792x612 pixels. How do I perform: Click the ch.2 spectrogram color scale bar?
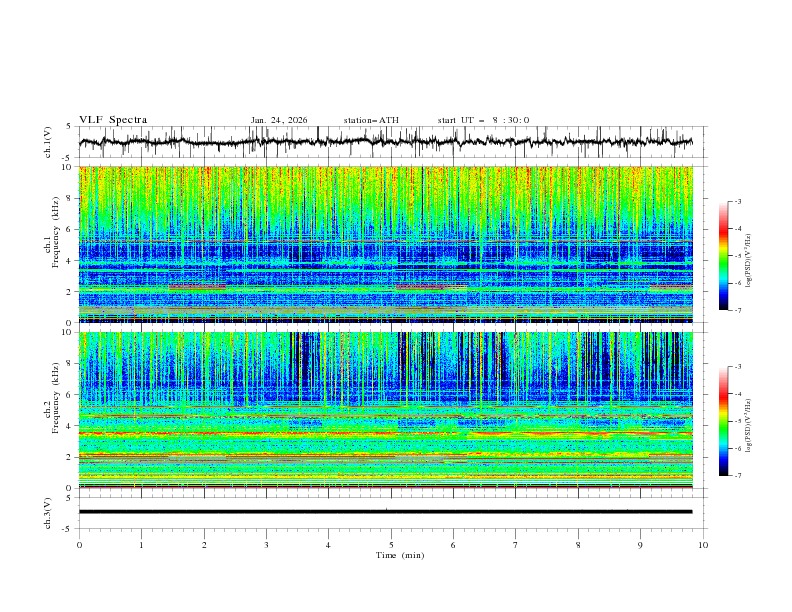coord(723,421)
